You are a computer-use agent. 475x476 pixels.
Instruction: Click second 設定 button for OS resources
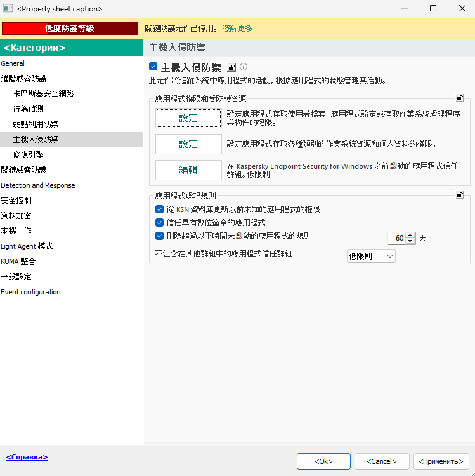tap(188, 144)
